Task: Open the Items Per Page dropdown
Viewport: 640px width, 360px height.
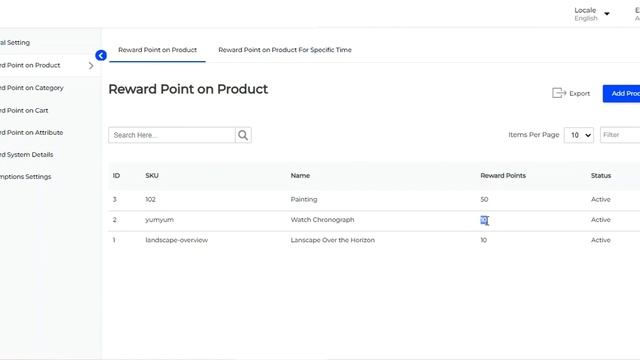Action: (579, 135)
